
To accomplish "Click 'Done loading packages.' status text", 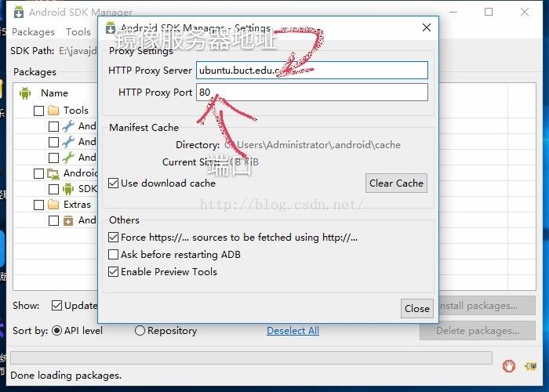I will point(66,376).
